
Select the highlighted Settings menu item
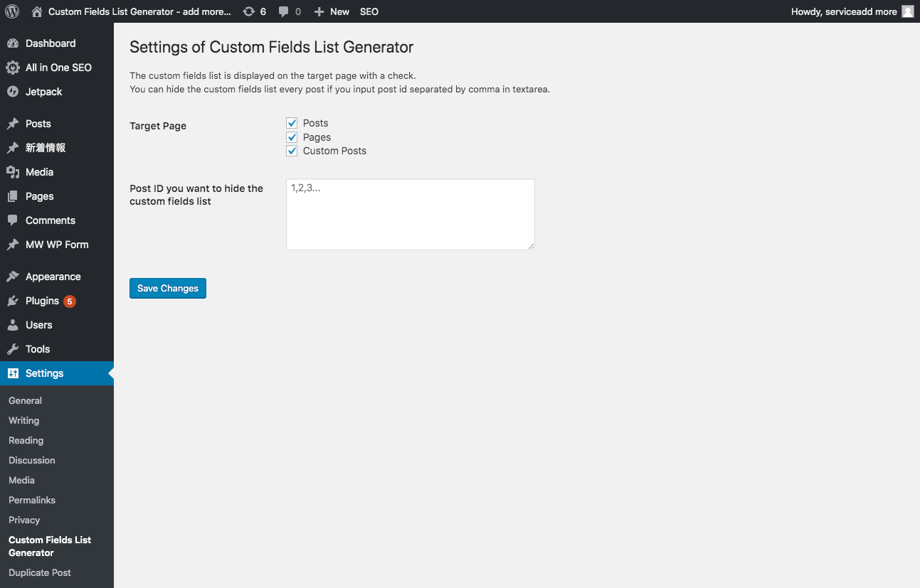pyautogui.click(x=57, y=373)
